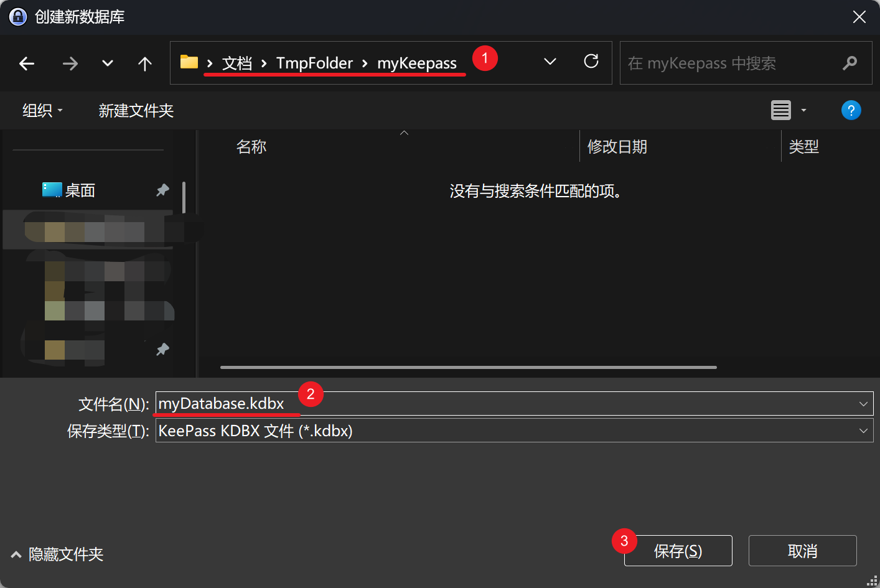This screenshot has width=880, height=588.
Task: Open help with question mark icon
Action: tap(851, 110)
